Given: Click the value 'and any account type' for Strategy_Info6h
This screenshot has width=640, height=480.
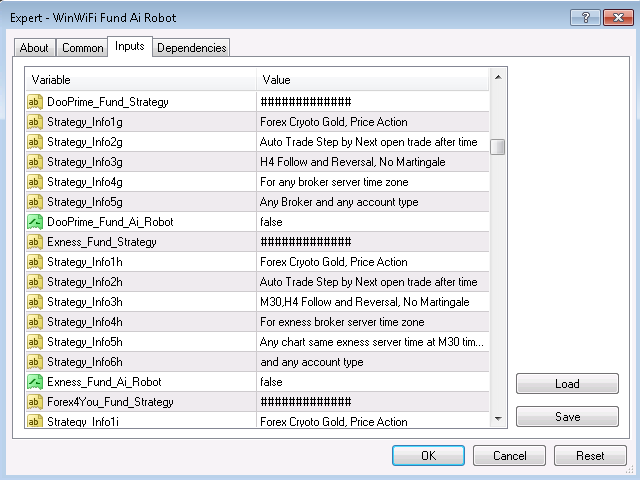Looking at the screenshot, I should 312,362.
